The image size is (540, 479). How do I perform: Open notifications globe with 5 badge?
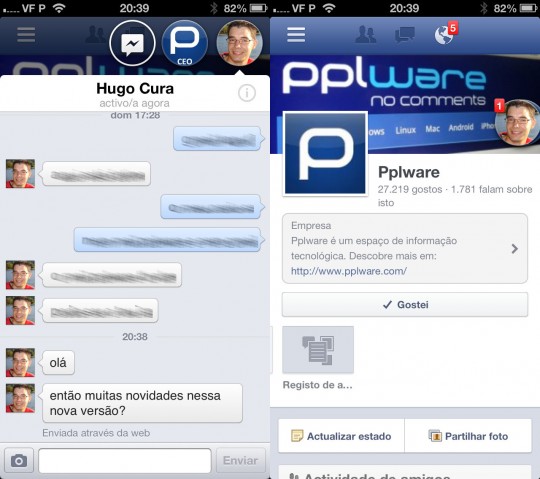pyautogui.click(x=445, y=33)
